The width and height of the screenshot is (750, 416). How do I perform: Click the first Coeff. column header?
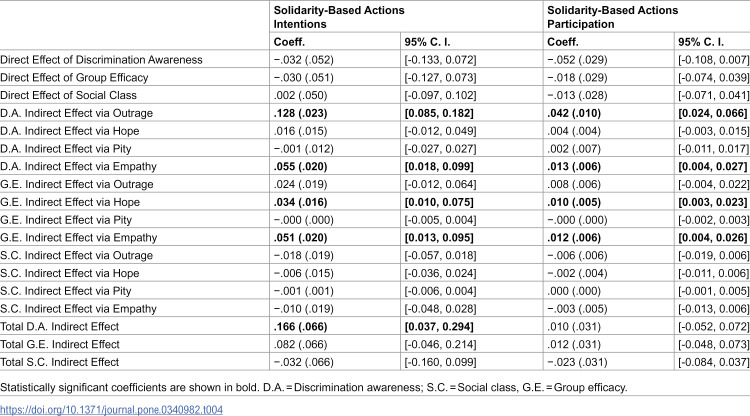[x=289, y=42]
